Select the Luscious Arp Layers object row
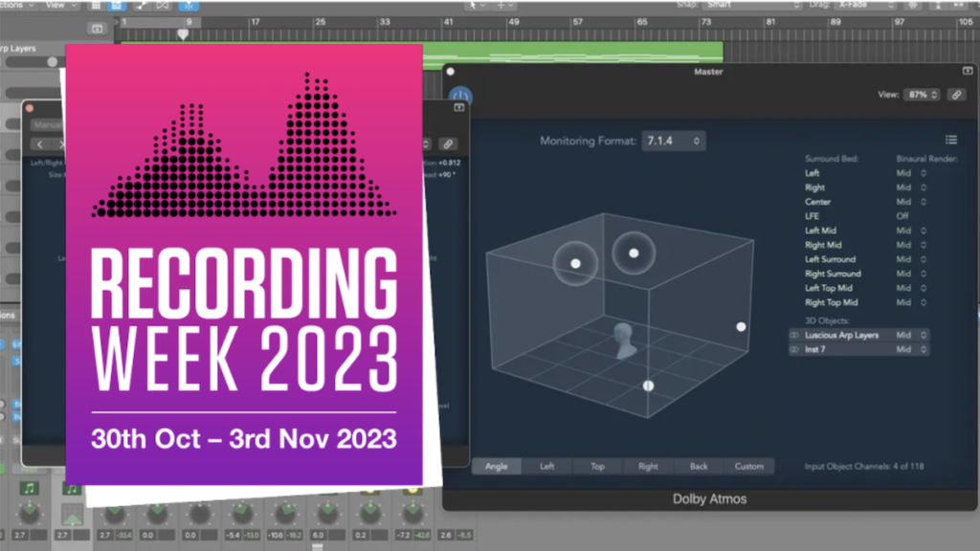The width and height of the screenshot is (980, 551). 858,336
